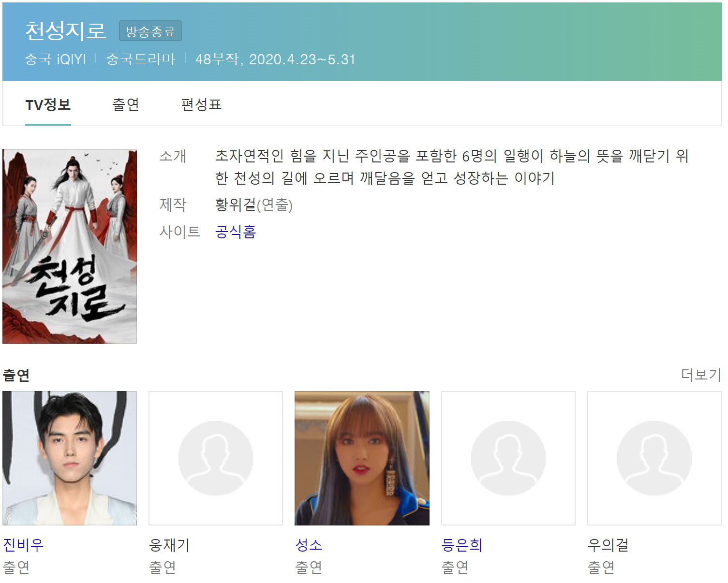Click the 천성지로 title heading
728x583 pixels.
65,30
